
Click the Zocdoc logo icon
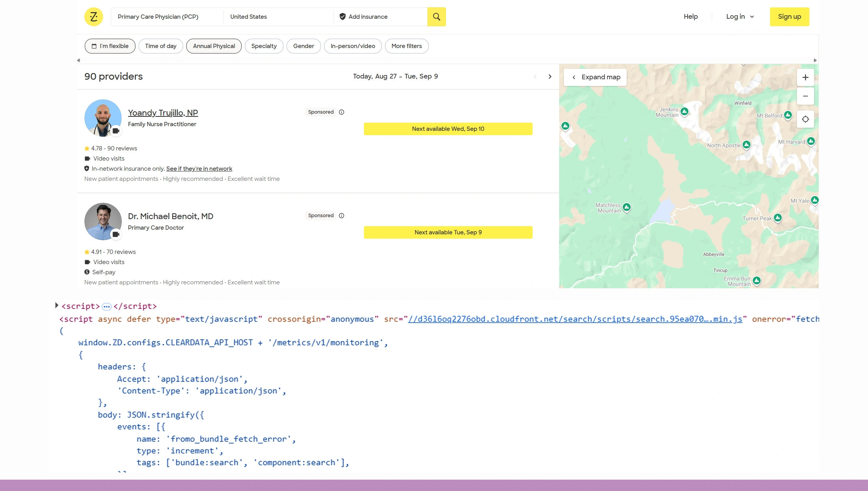coord(94,17)
